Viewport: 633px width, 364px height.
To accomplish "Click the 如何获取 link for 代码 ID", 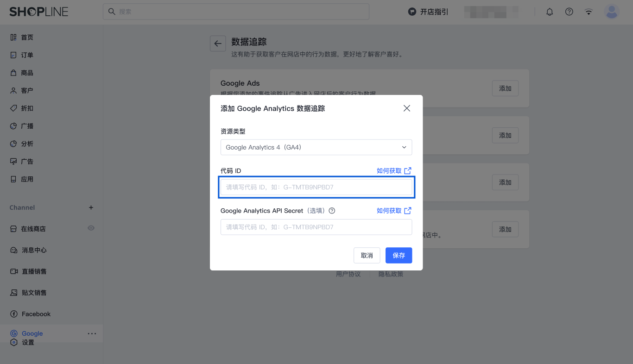I will pos(394,171).
